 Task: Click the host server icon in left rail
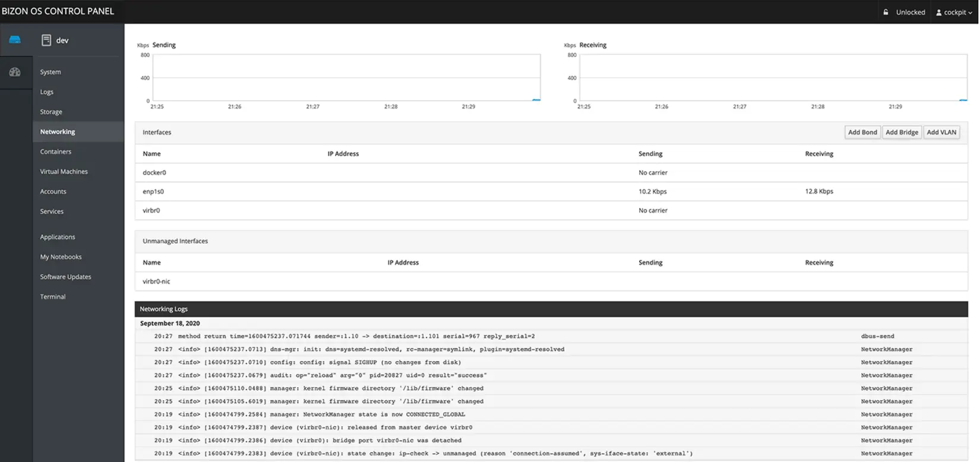[15, 40]
